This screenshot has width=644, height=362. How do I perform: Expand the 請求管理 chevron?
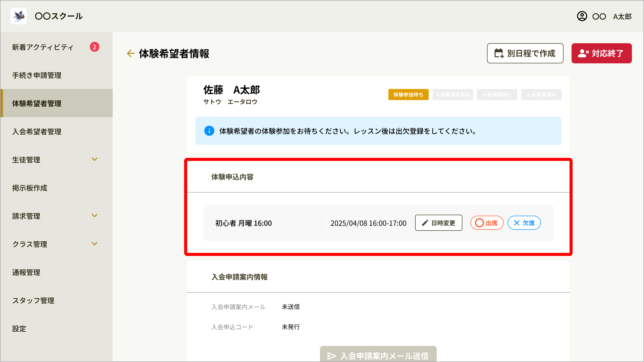(95, 216)
